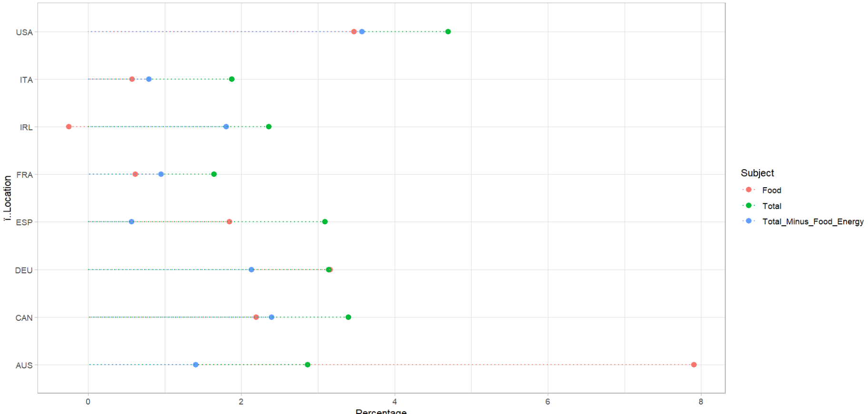The image size is (868, 414).
Task: Click the red Food legend marker
Action: [749, 190]
